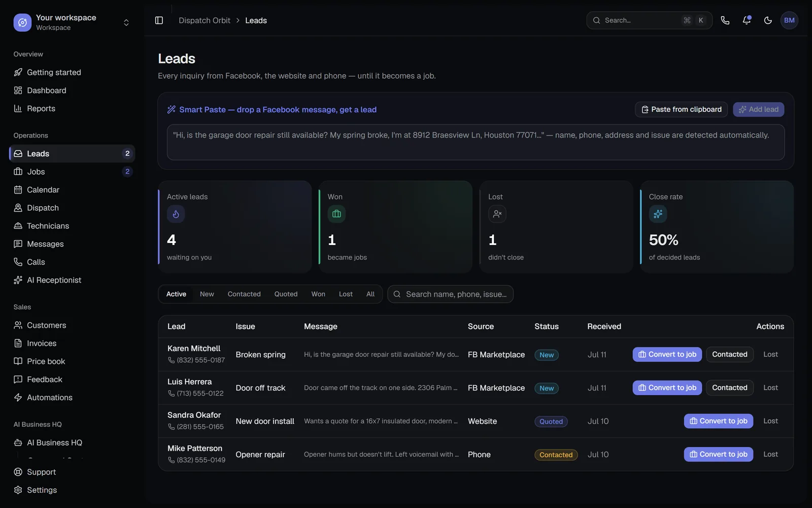Mark Mike Patterson lead as Lost
The width and height of the screenshot is (812, 508).
click(x=770, y=454)
